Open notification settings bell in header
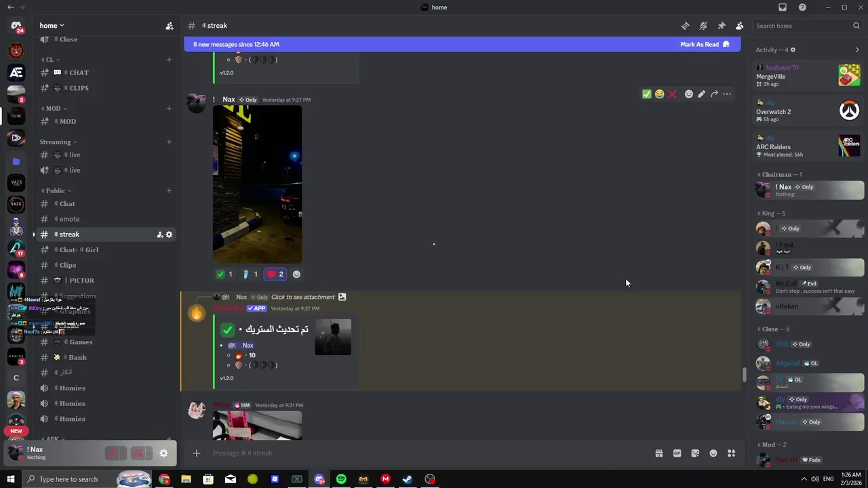Screen dimensions: 868x488 tap(703, 26)
